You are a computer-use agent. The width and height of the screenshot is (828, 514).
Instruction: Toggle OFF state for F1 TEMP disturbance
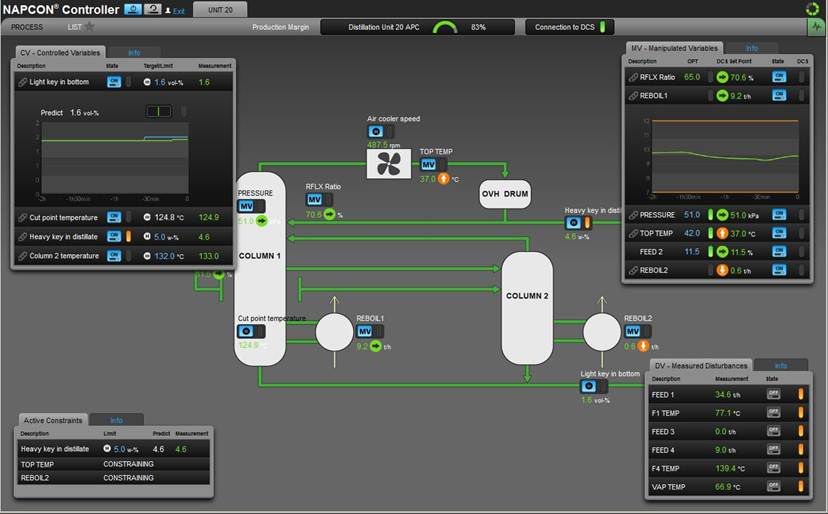click(773, 413)
